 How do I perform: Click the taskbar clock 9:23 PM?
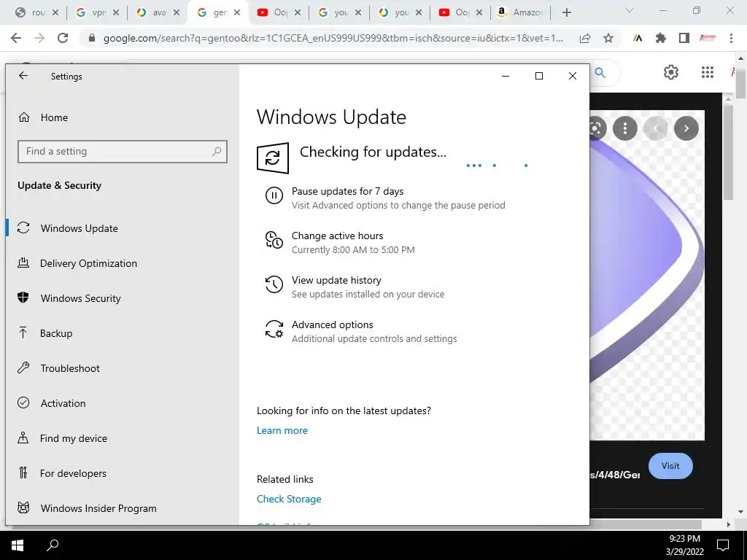pos(684,539)
